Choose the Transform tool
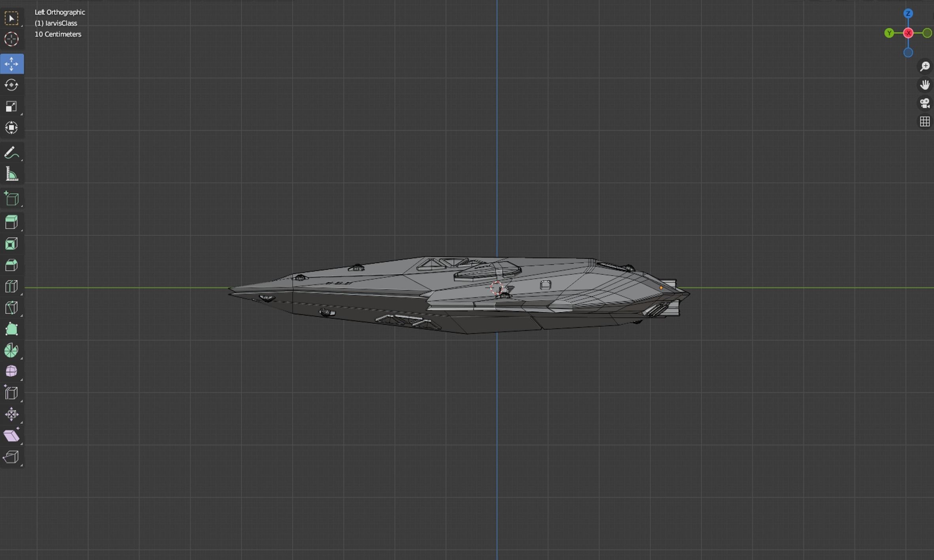This screenshot has width=934, height=560. 11,127
